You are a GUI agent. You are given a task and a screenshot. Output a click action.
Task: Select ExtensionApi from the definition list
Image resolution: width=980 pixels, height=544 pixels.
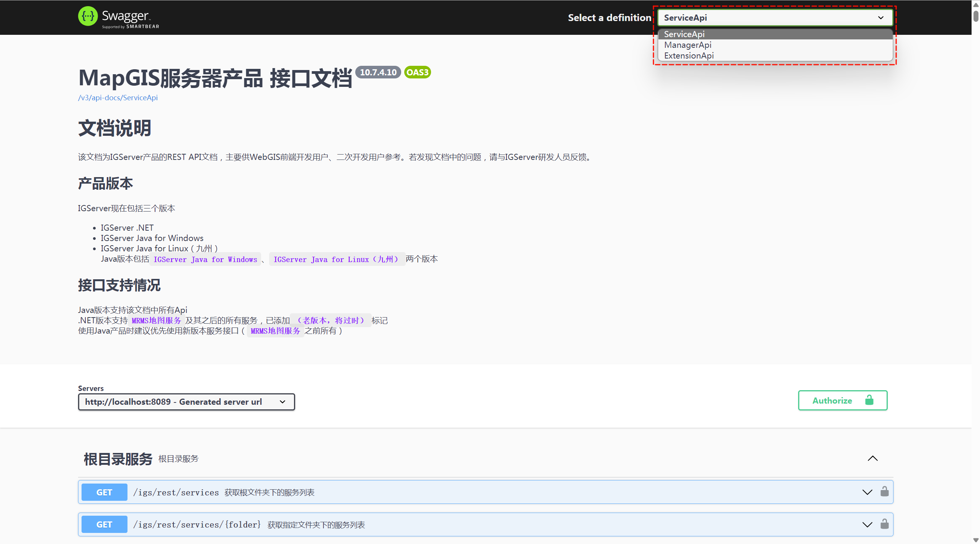tap(689, 55)
